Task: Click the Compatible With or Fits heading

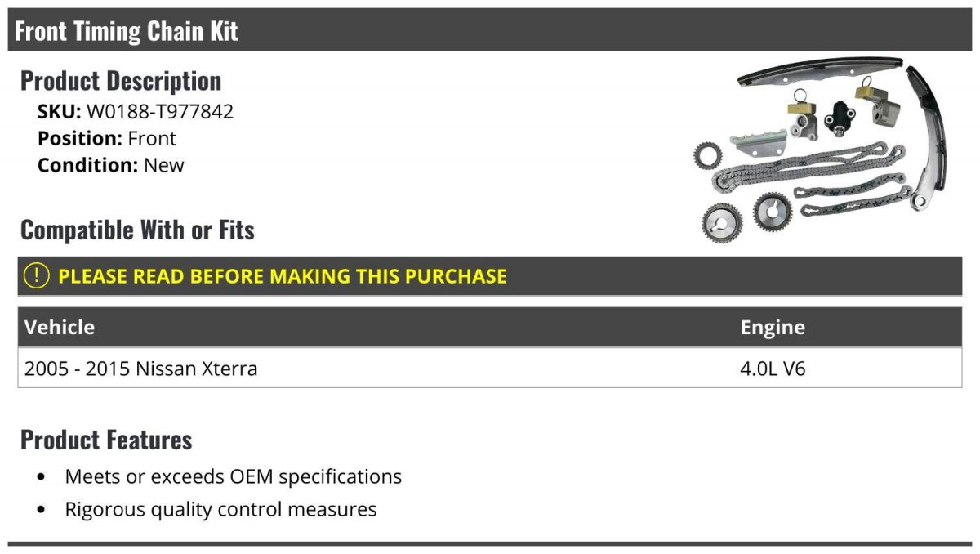Action: pyautogui.click(x=137, y=230)
